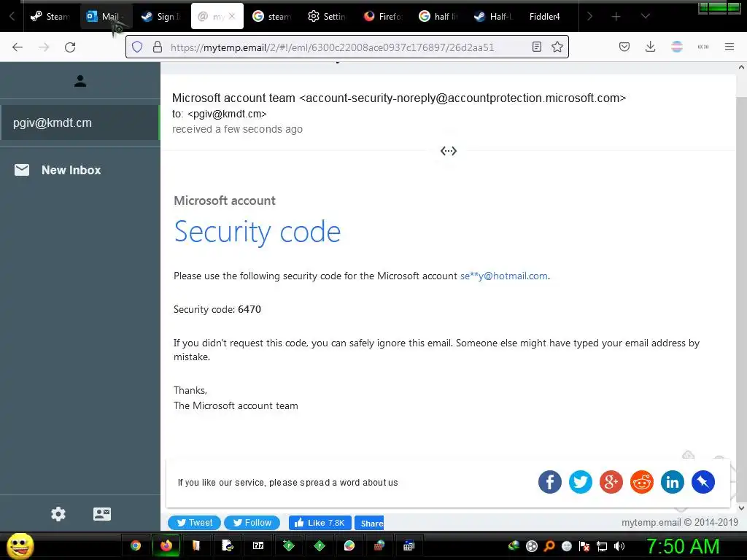Click the Facebook Share button
The image size is (747, 560).
tap(369, 523)
